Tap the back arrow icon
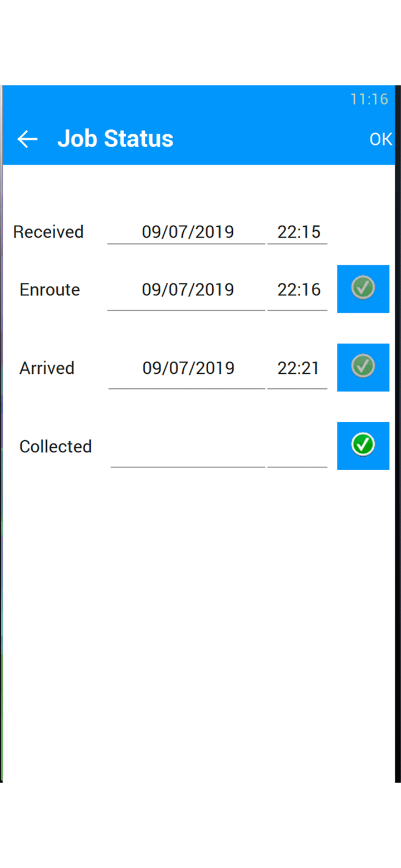 point(27,139)
